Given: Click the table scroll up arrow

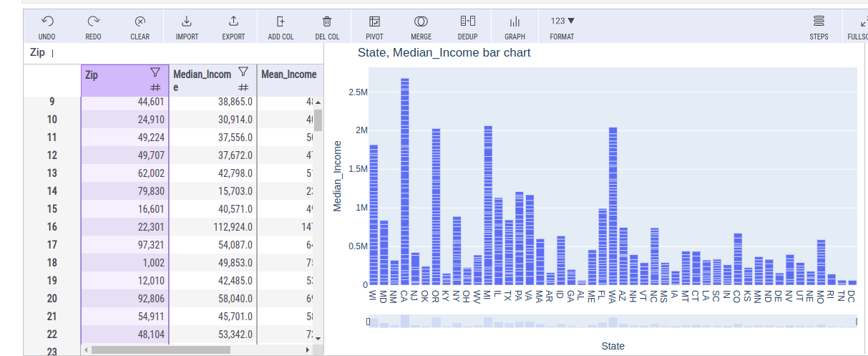Looking at the screenshot, I should point(318,102).
